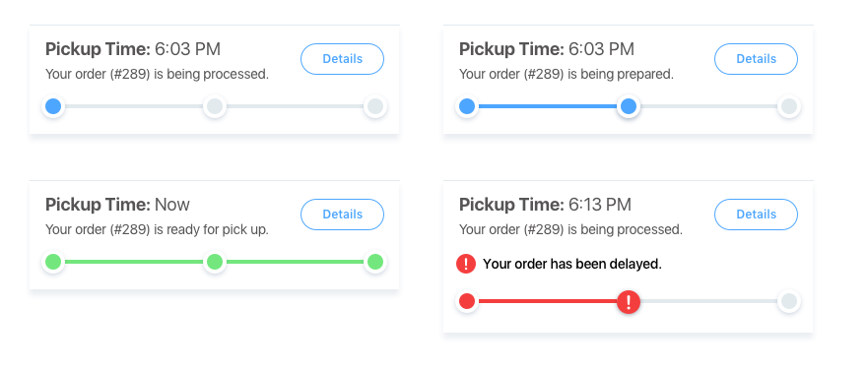
Task: Click the first blue step dot on the processed card
Action: (53, 106)
